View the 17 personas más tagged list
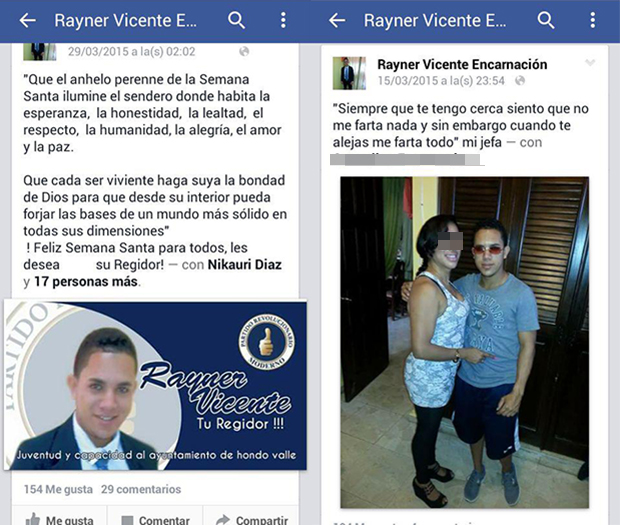The width and height of the screenshot is (620, 525). coord(86,281)
